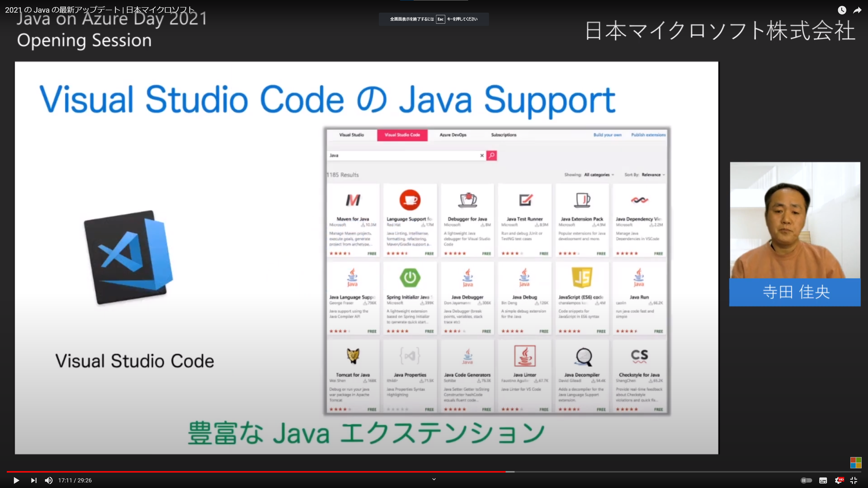Toggle subtitles captions button
The image size is (868, 488).
[823, 480]
